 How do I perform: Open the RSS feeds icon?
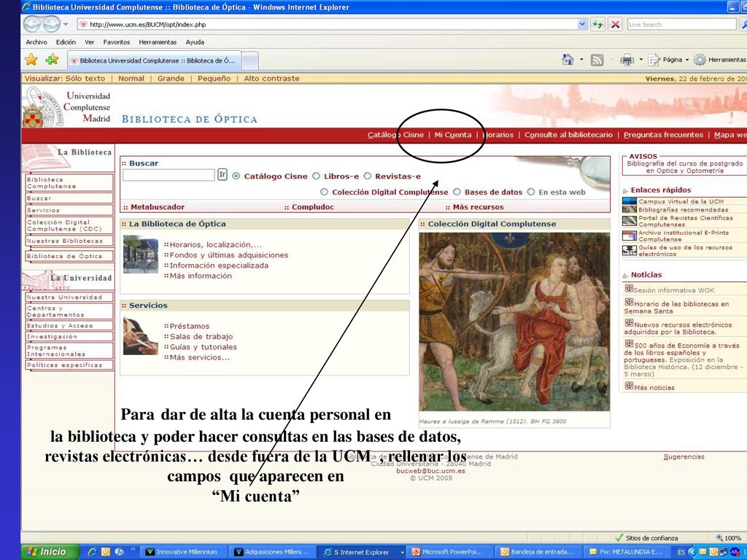[x=597, y=60]
